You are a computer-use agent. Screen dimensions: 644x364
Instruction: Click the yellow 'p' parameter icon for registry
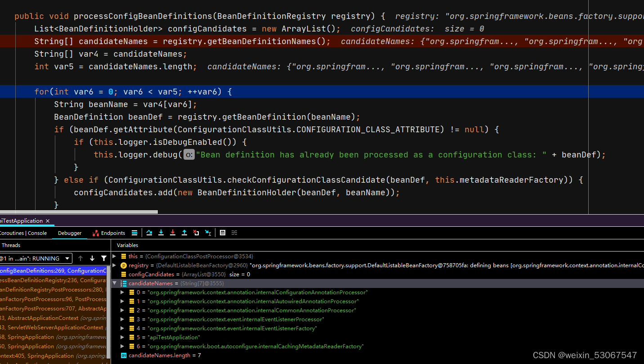tap(124, 265)
